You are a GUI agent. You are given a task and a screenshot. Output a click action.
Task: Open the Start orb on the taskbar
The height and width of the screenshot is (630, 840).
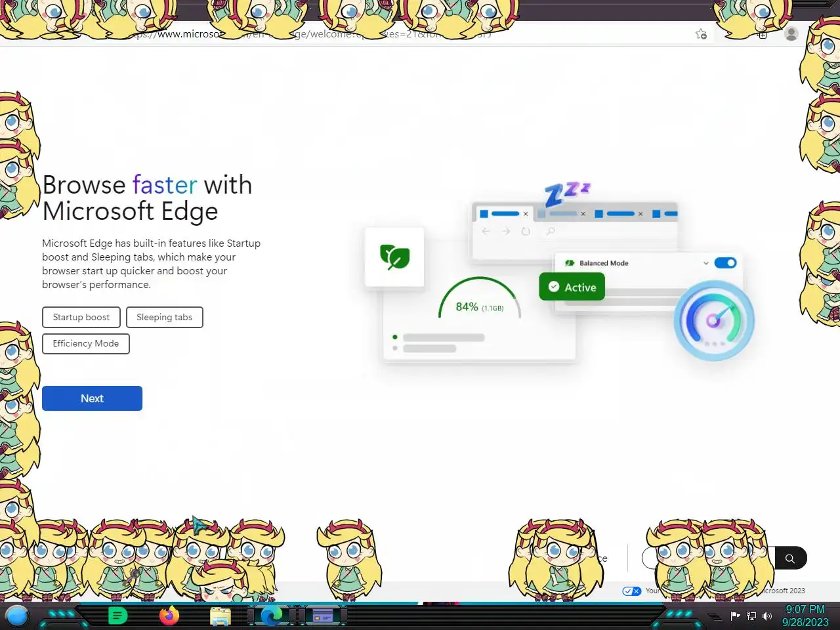pyautogui.click(x=17, y=616)
